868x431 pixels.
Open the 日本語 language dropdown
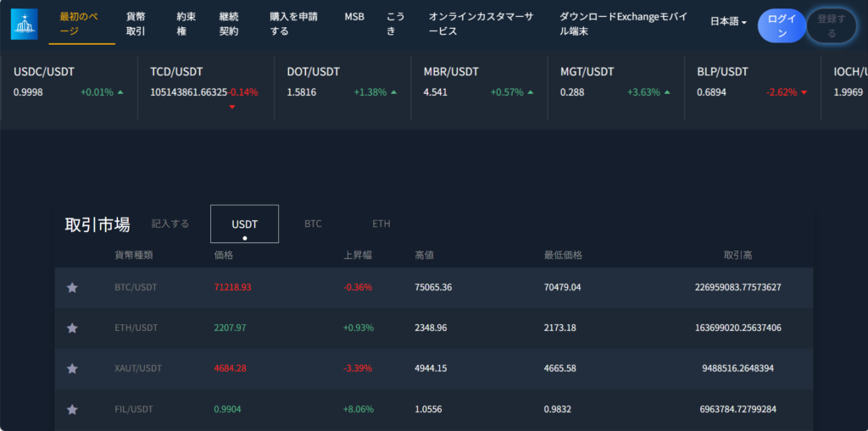coord(728,22)
